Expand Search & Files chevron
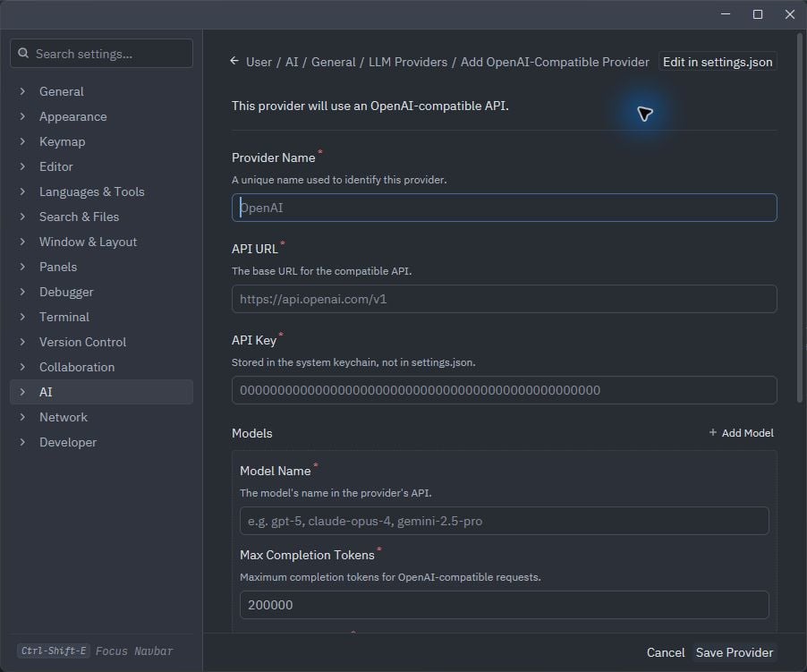807x672 pixels. [22, 217]
